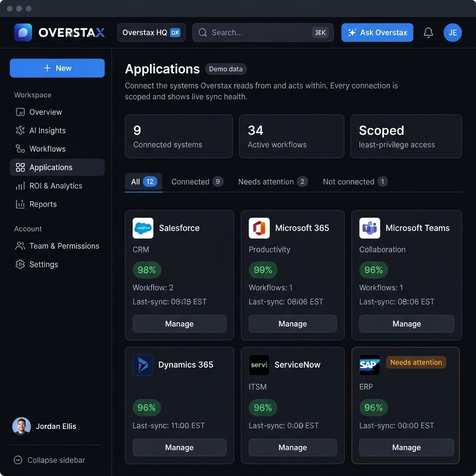Click the ServiceNow ITSM category label
The width and height of the screenshot is (476, 476).
click(x=258, y=387)
